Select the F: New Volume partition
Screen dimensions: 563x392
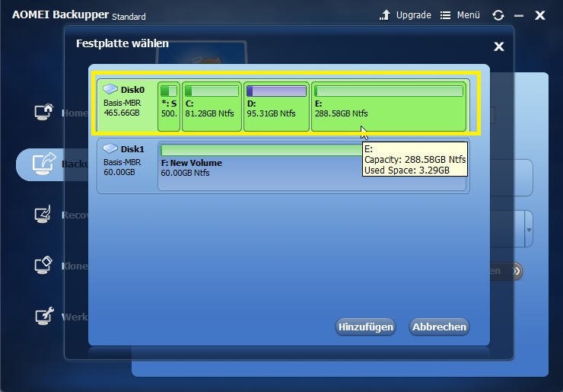(312, 166)
